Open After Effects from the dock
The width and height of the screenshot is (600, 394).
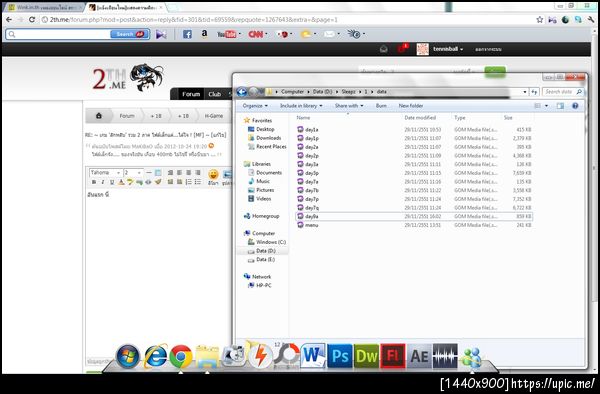(419, 356)
